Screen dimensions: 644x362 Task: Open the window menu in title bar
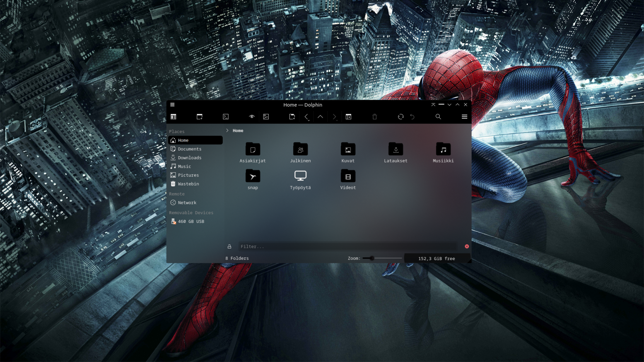[x=172, y=105]
